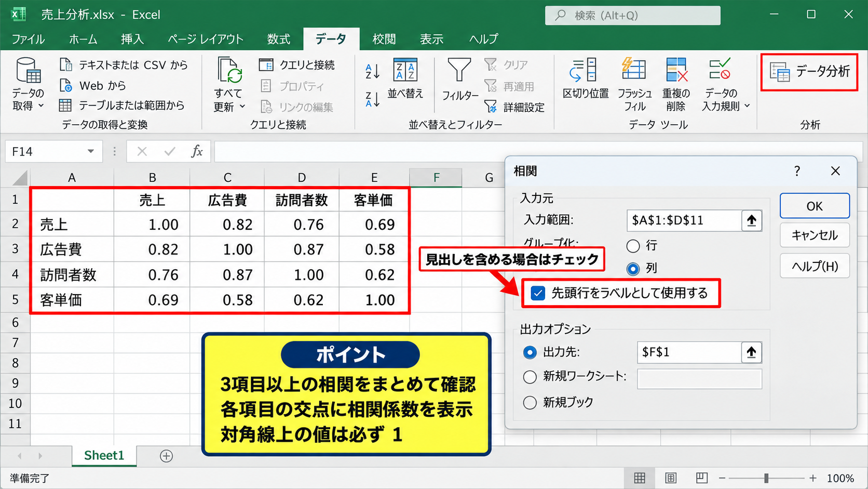Collapse 出力先 range selector arrow
868x489 pixels.
click(x=752, y=352)
